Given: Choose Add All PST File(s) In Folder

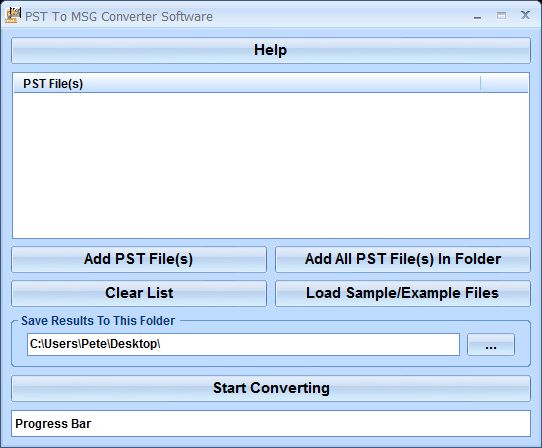Looking at the screenshot, I should coord(403,259).
